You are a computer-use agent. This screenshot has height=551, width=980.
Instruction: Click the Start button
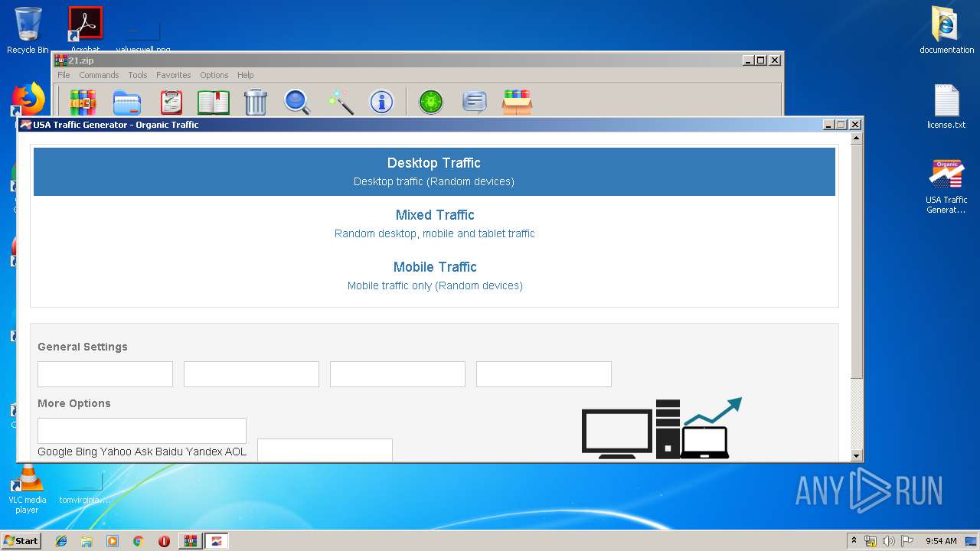tap(21, 540)
